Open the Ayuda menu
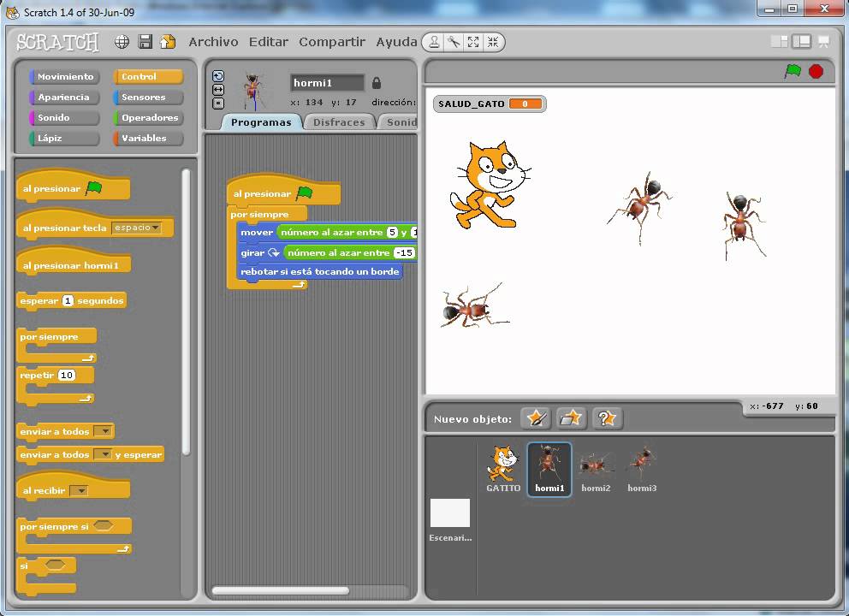 (396, 42)
